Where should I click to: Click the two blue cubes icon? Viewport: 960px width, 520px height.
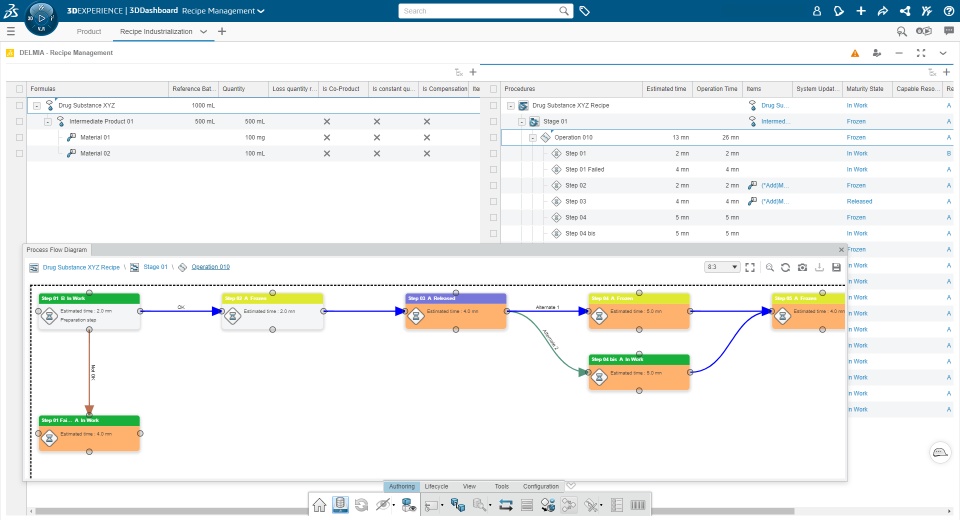tap(457, 505)
